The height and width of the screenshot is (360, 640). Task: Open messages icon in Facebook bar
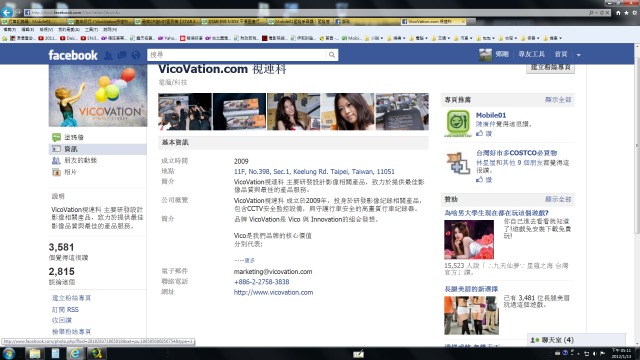click(122, 55)
